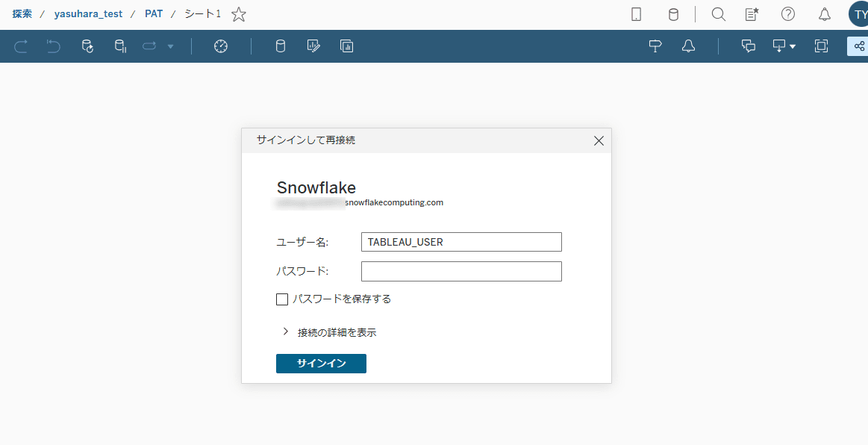
Task: Click the サインイン button
Action: [321, 364]
